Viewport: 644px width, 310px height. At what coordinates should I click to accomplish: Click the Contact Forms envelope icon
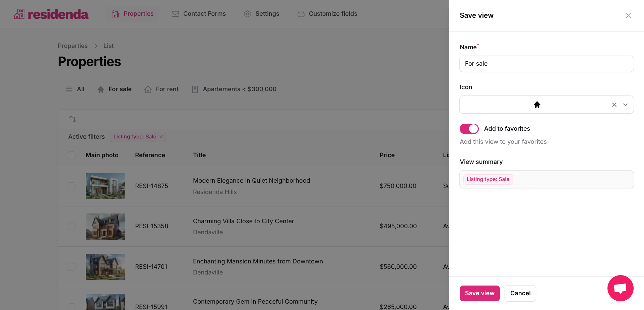click(x=175, y=14)
